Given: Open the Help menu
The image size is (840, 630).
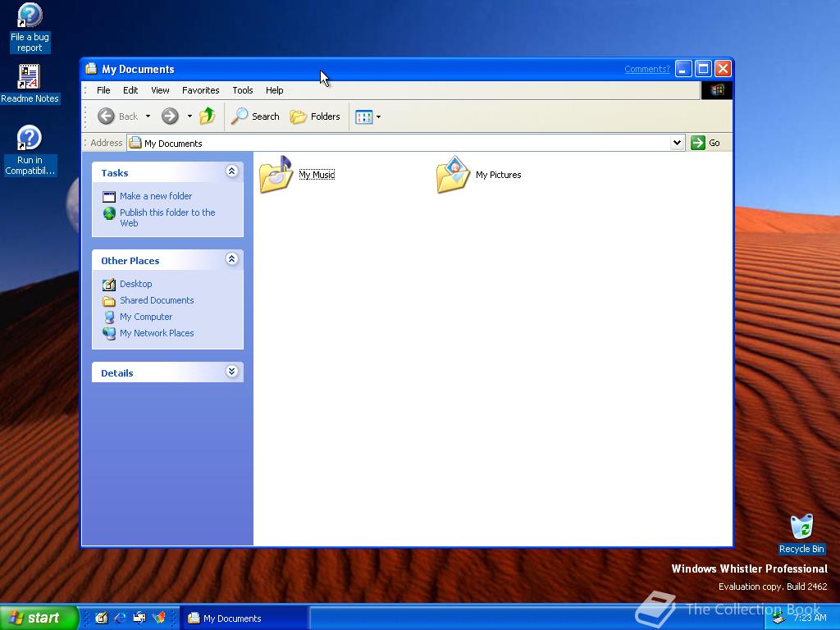Looking at the screenshot, I should coord(274,90).
